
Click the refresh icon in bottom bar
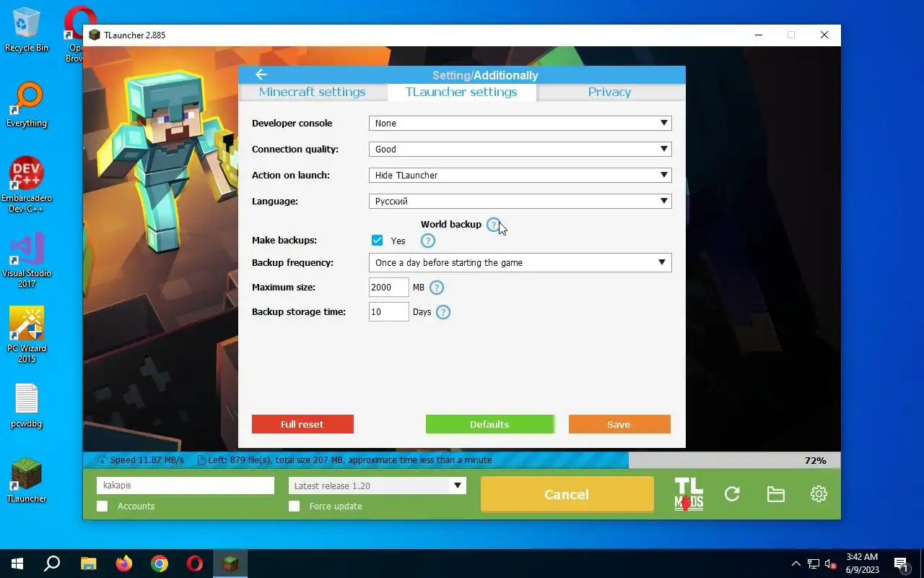(732, 494)
